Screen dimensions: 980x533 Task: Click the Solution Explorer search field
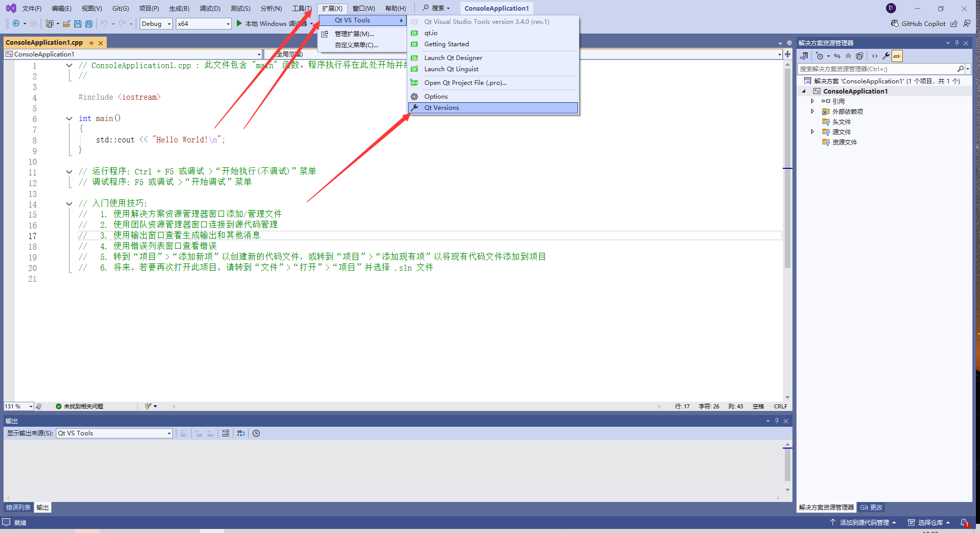click(878, 69)
